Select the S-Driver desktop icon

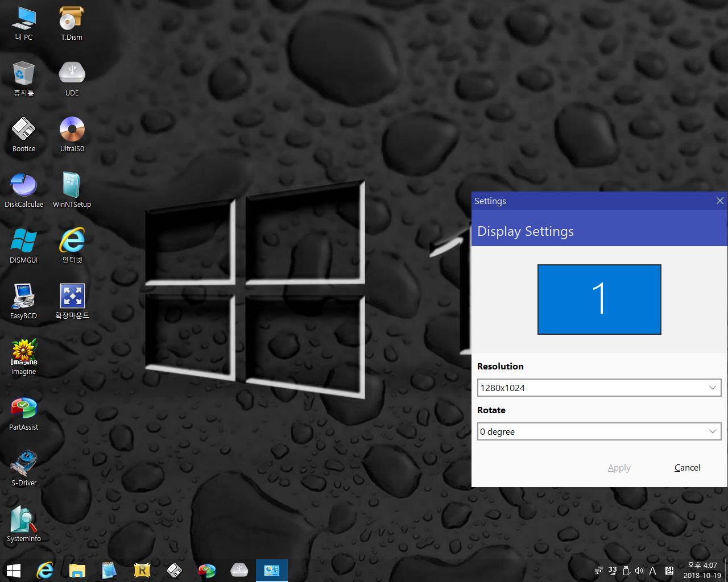pyautogui.click(x=24, y=469)
